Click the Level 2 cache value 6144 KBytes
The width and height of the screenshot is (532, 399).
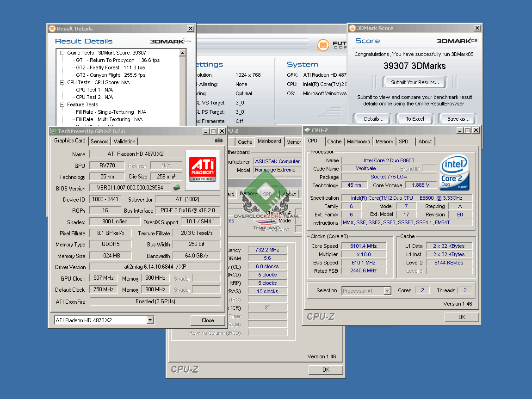[449, 263]
